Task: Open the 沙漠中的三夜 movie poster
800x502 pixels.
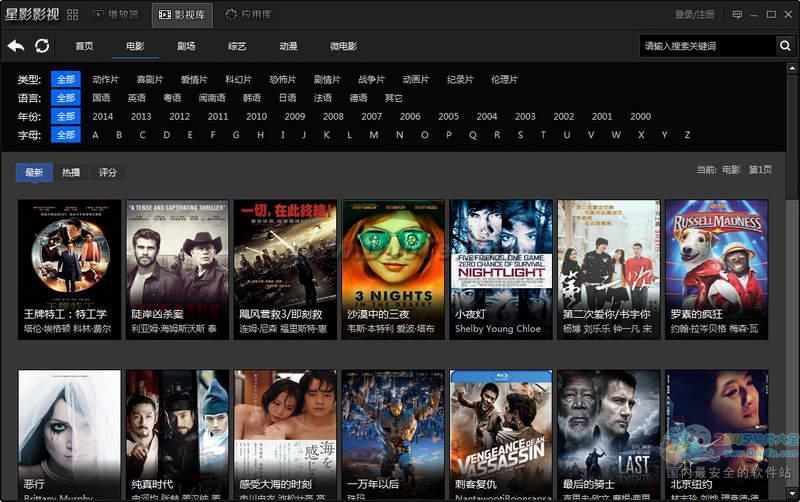Action: pyautogui.click(x=393, y=269)
